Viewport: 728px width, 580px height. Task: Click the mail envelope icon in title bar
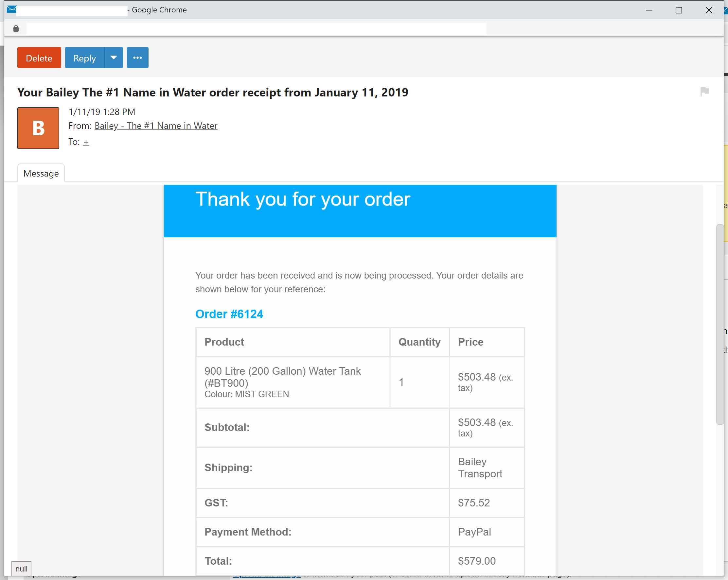point(11,9)
